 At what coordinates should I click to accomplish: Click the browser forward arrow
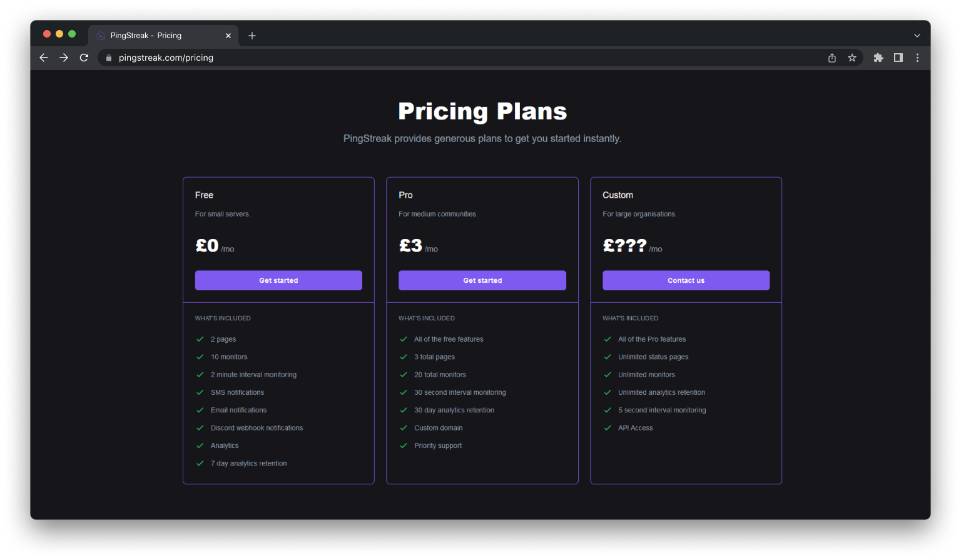point(64,58)
